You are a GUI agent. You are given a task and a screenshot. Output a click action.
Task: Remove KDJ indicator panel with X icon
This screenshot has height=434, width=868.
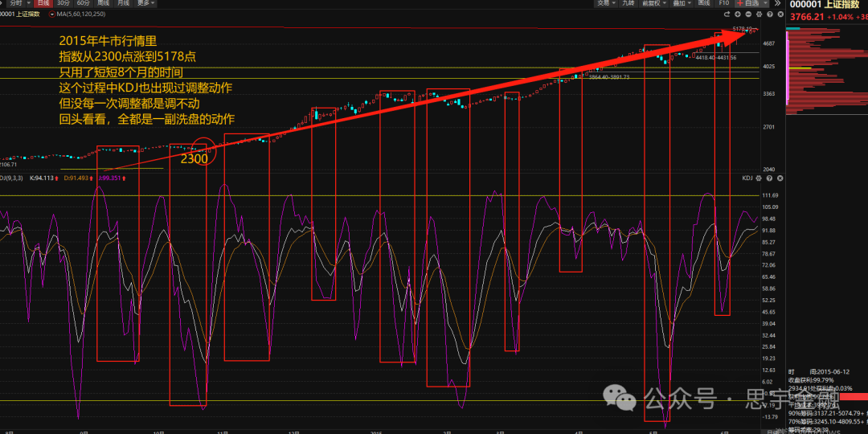780,178
